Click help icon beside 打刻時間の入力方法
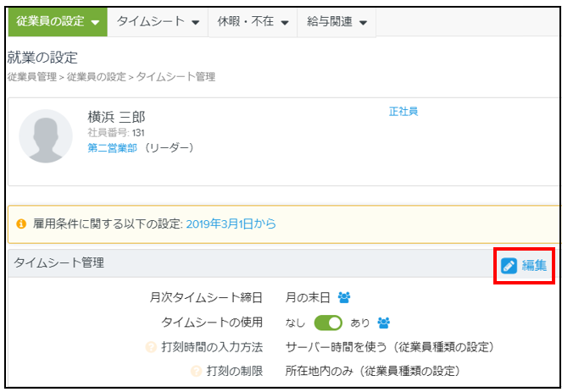Viewport: 562px width, 392px height. click(151, 347)
